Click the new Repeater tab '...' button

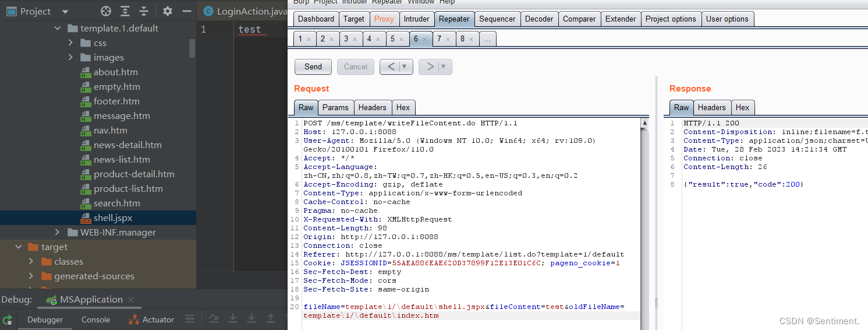point(487,39)
